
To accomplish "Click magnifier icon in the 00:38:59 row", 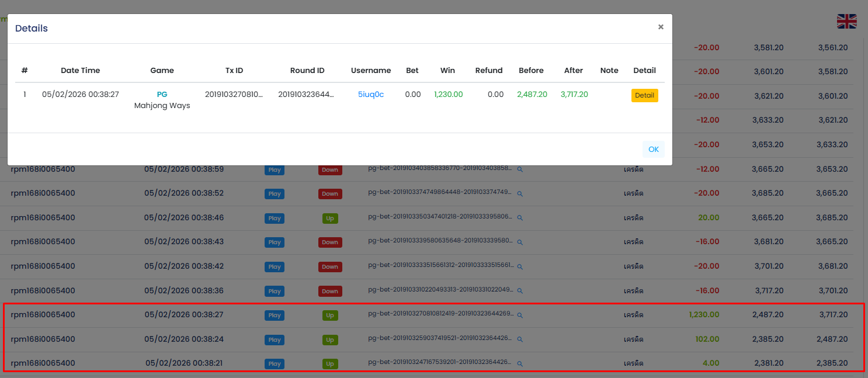I will pyautogui.click(x=519, y=169).
